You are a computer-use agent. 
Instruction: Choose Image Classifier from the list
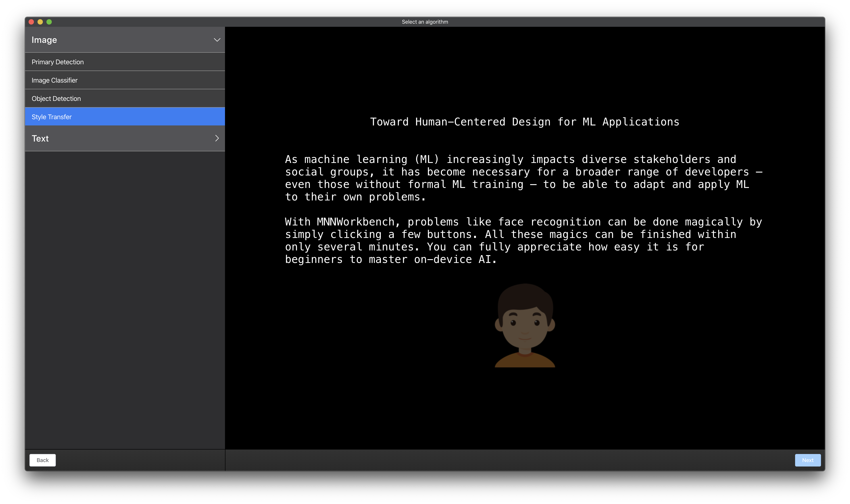(x=125, y=80)
